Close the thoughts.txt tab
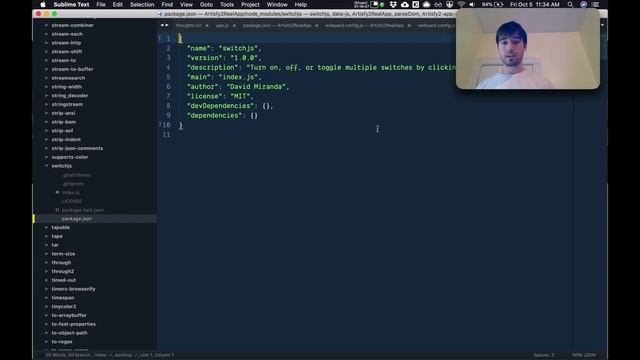Viewport: 640px width, 360px height. pyautogui.click(x=207, y=25)
